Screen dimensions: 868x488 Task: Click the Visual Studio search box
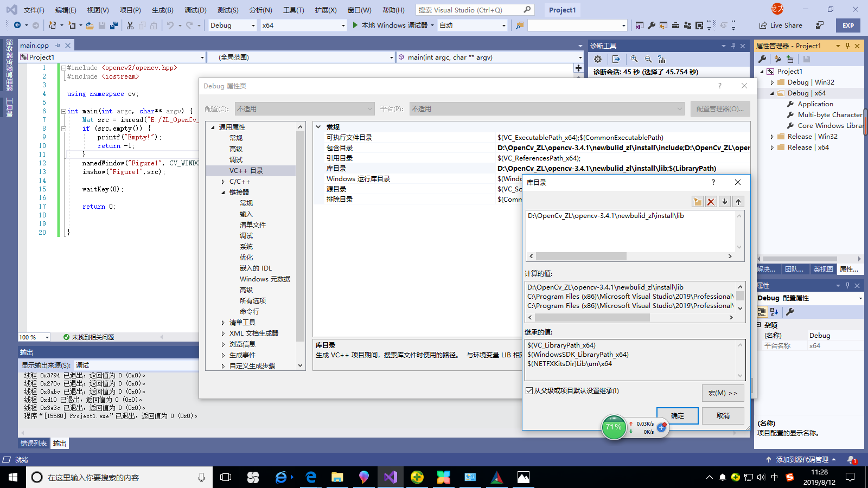(x=475, y=10)
